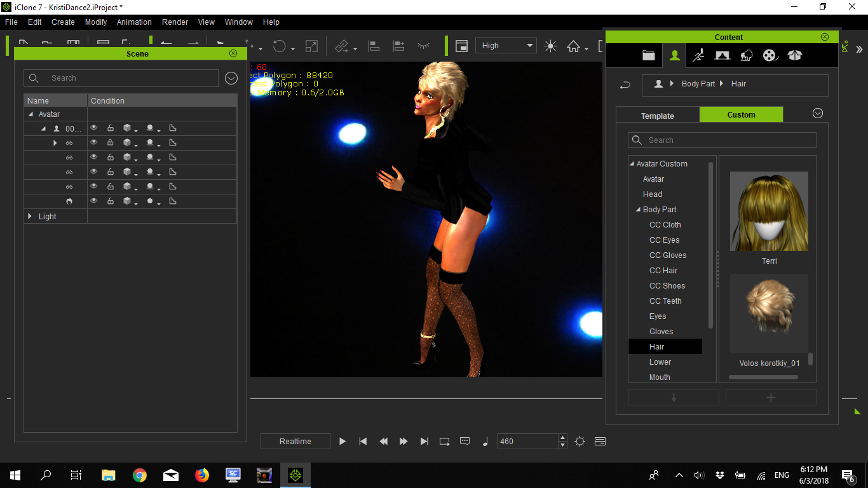
Task: Toggle visibility eye of third Scene row
Action: [x=94, y=157]
